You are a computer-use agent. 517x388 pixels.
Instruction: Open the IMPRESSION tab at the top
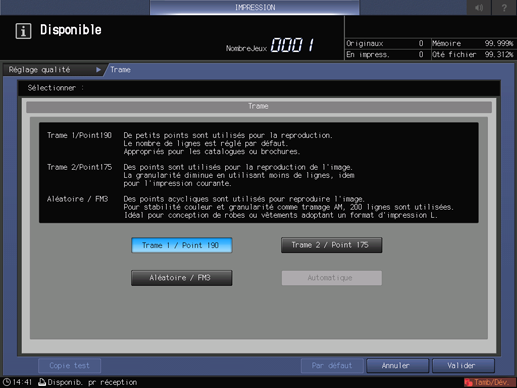[x=255, y=7]
